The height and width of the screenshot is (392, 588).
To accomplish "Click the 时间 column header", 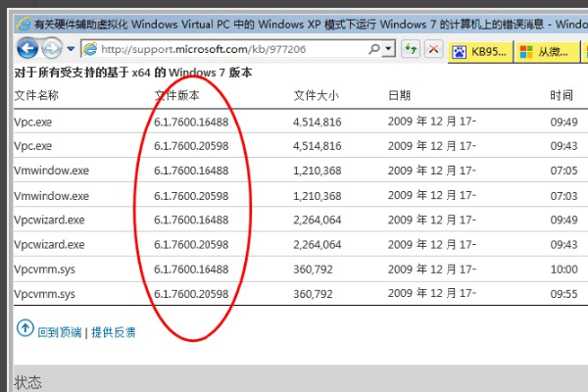I will pyautogui.click(x=562, y=96).
